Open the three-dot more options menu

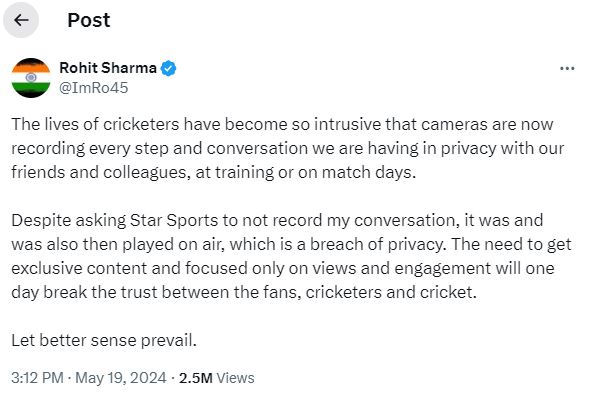click(567, 68)
